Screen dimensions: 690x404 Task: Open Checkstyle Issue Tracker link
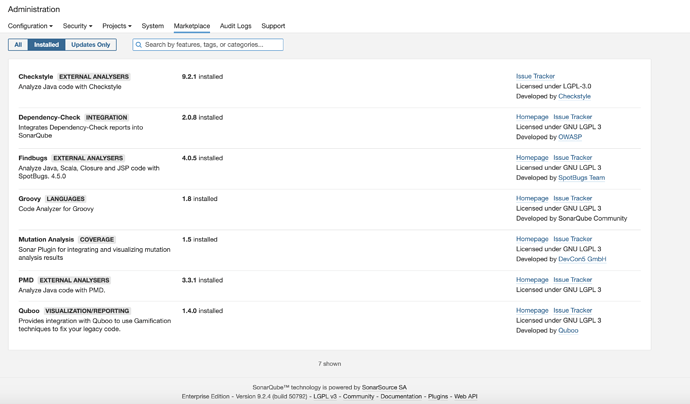(x=535, y=76)
